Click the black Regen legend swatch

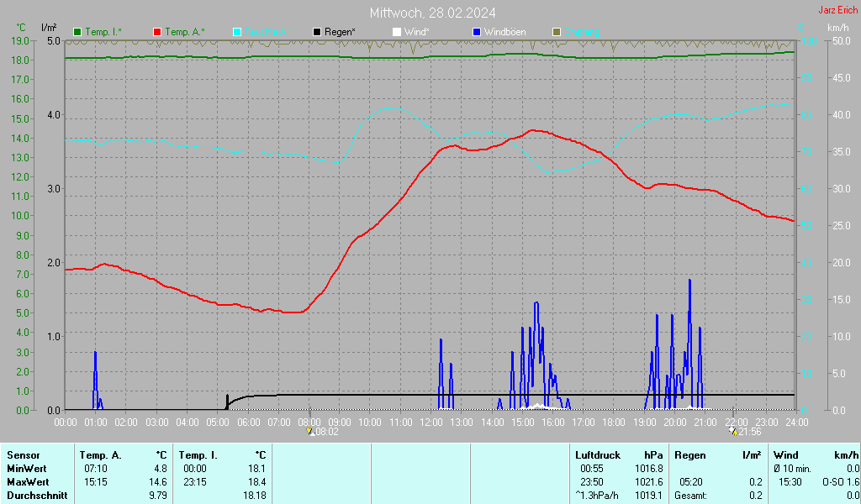317,33
